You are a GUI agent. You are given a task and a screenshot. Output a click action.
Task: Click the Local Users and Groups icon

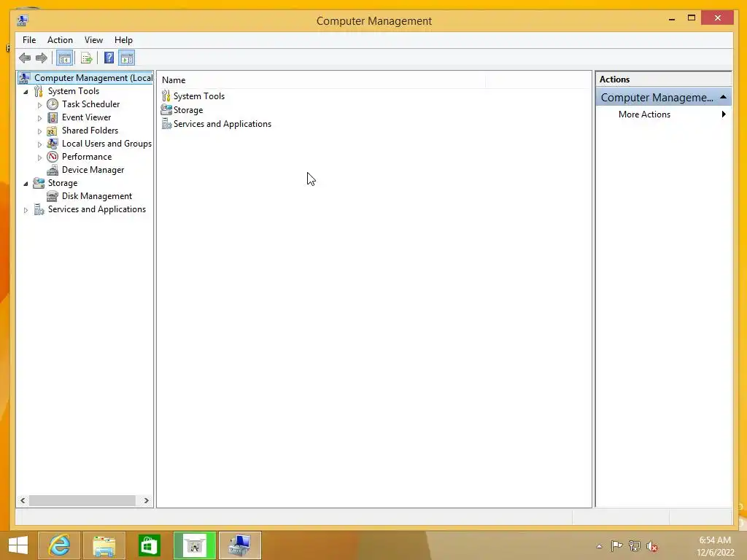click(x=53, y=144)
